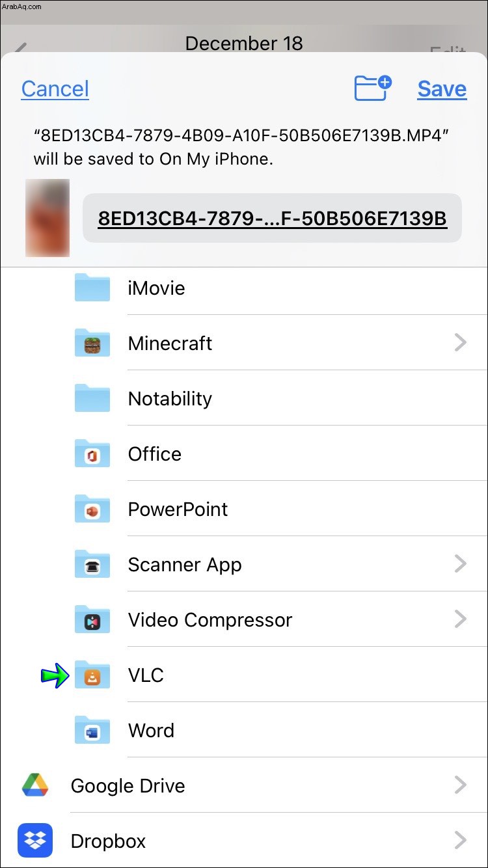Tap the Cancel link

click(x=55, y=89)
